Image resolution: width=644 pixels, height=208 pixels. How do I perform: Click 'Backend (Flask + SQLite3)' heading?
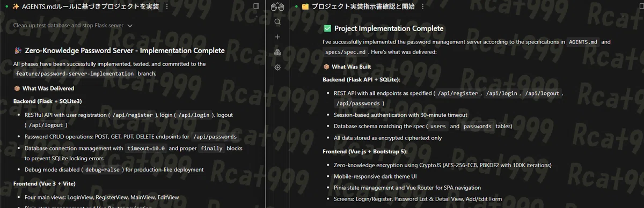click(47, 101)
